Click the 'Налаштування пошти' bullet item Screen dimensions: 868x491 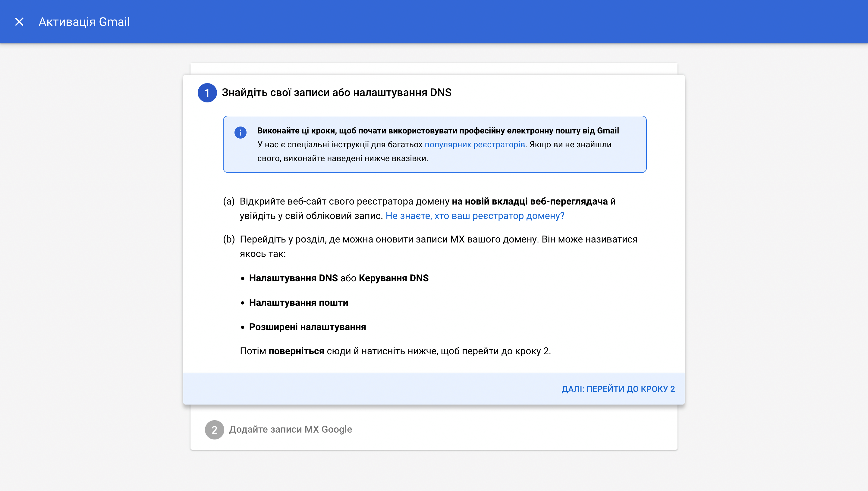(x=299, y=302)
